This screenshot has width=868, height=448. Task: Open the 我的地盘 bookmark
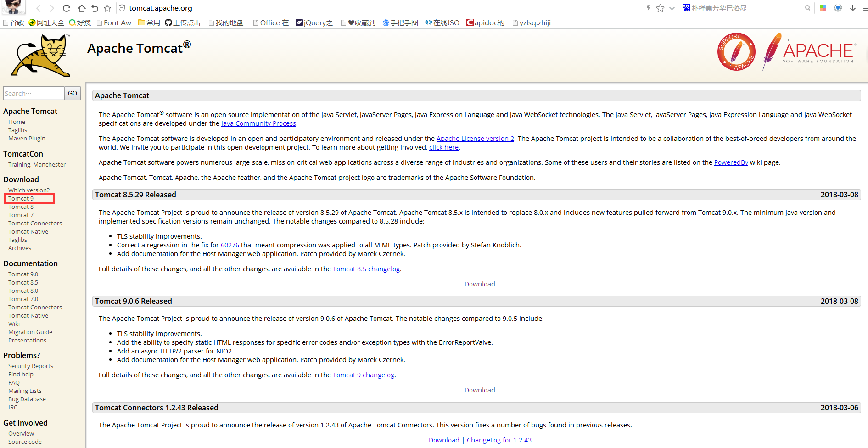pos(226,22)
